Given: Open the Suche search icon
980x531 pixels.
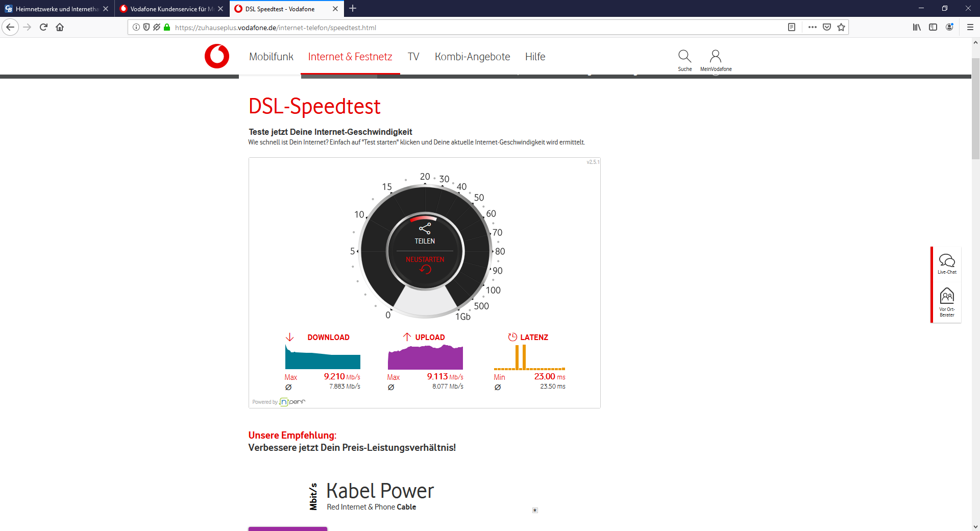Looking at the screenshot, I should (x=684, y=60).
